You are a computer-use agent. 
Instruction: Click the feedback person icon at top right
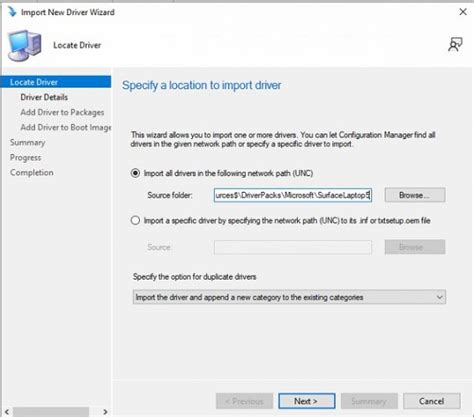point(455,44)
